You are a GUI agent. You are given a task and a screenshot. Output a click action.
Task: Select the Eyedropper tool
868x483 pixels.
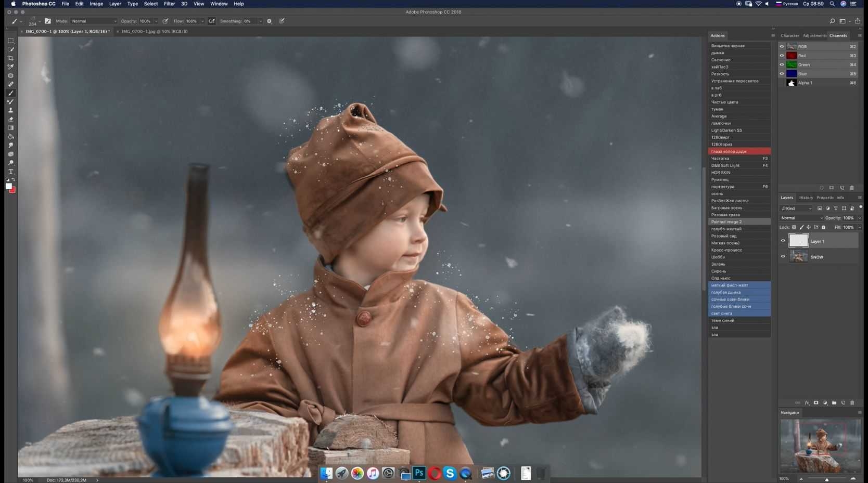click(x=10, y=67)
